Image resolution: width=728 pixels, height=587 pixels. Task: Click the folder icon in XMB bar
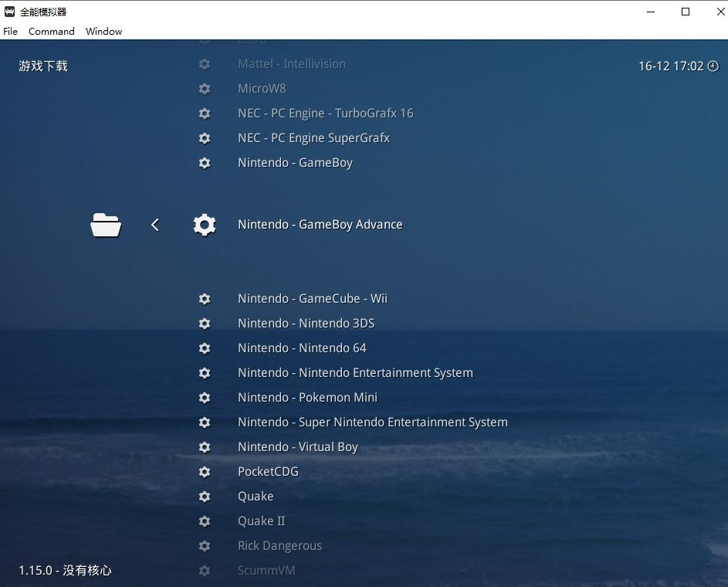click(106, 225)
